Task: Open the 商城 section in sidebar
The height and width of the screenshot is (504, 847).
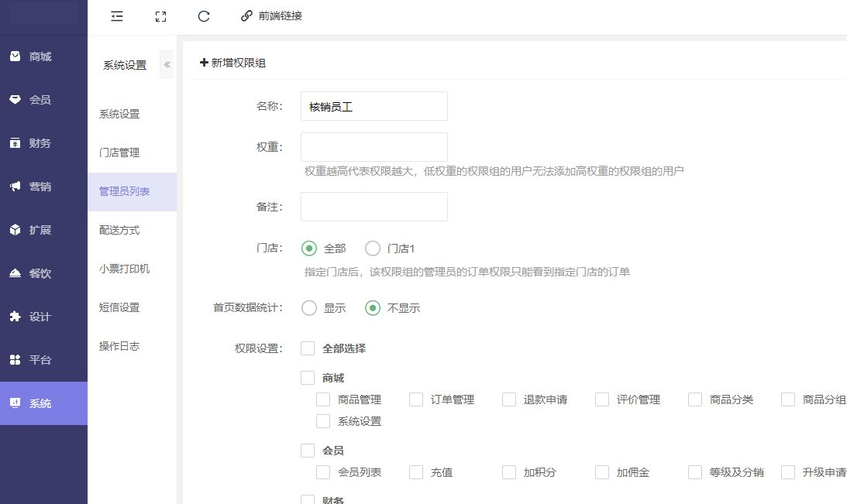Action: click(40, 57)
